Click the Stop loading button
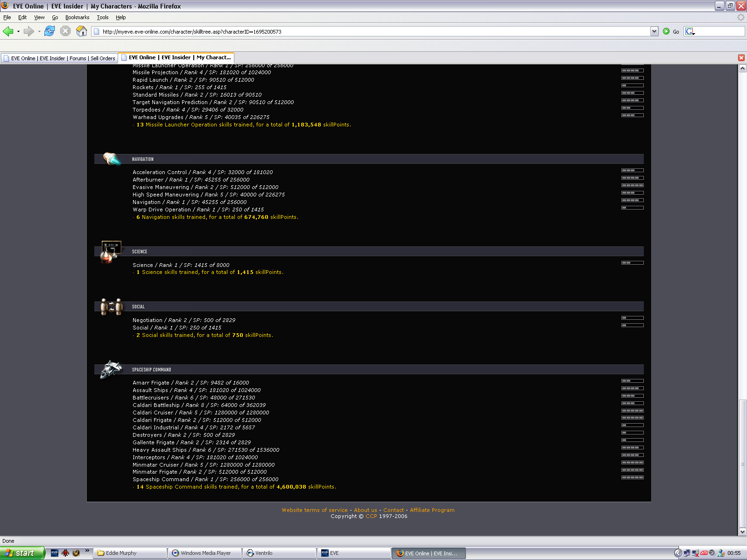 pos(65,31)
